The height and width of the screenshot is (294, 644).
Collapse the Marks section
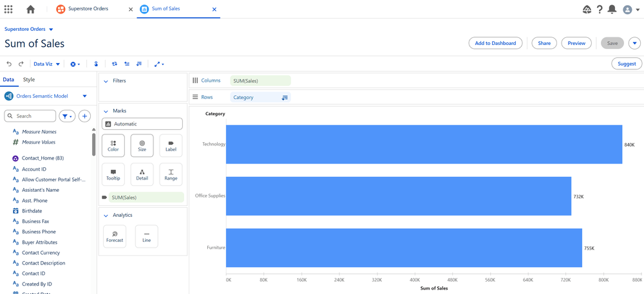(x=106, y=111)
